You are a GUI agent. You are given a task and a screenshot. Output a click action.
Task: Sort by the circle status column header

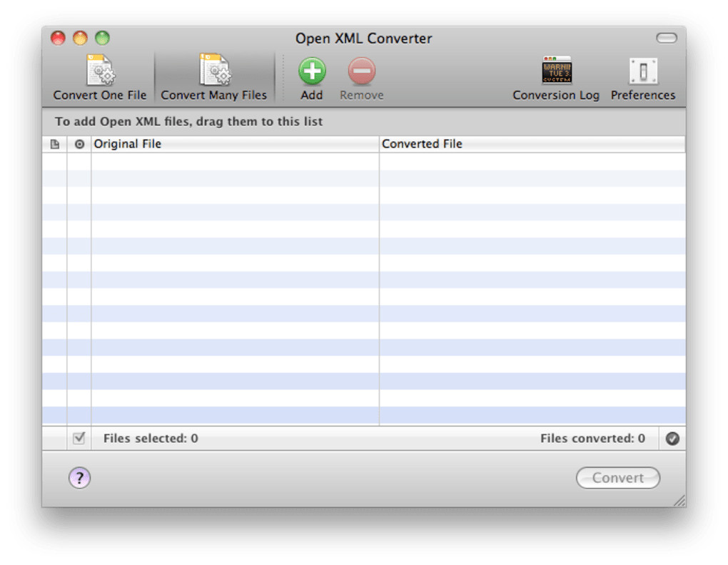(x=79, y=144)
